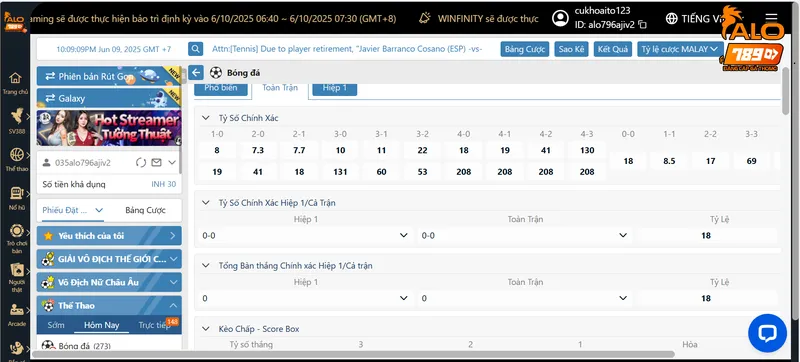The height and width of the screenshot is (362, 800).
Task: Click the soccer ball icon next to Bóng đá header
Action: [216, 72]
